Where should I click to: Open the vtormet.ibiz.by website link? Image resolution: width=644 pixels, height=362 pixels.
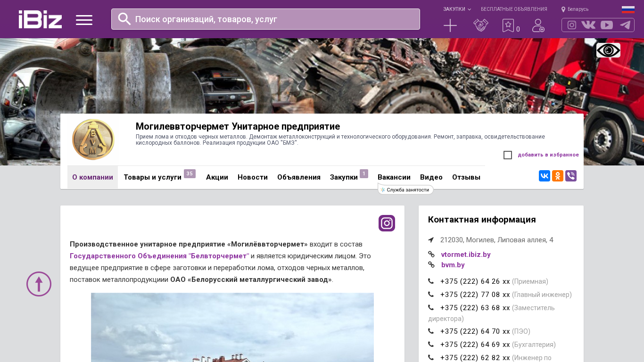[466, 255]
